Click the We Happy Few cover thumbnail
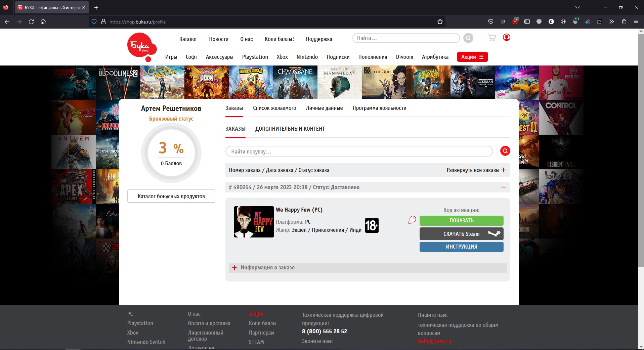644x350 pixels. pos(254,222)
